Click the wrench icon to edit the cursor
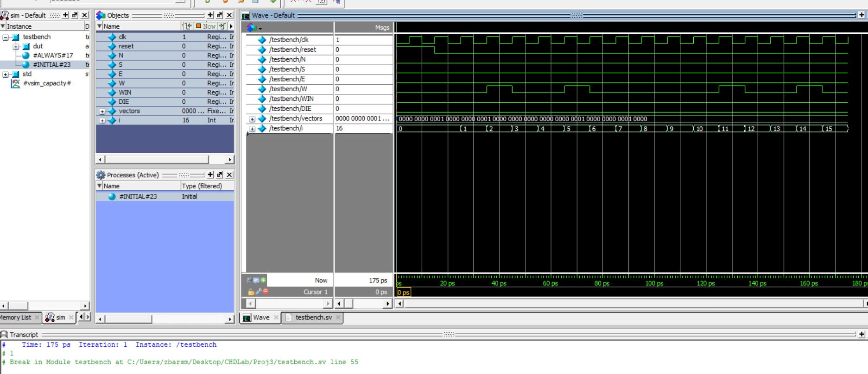This screenshot has height=374, width=868. click(x=258, y=292)
